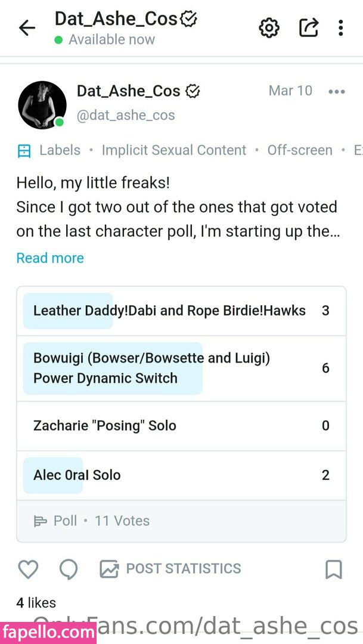Open the @dat_ashe_cos profile handle

(x=126, y=115)
